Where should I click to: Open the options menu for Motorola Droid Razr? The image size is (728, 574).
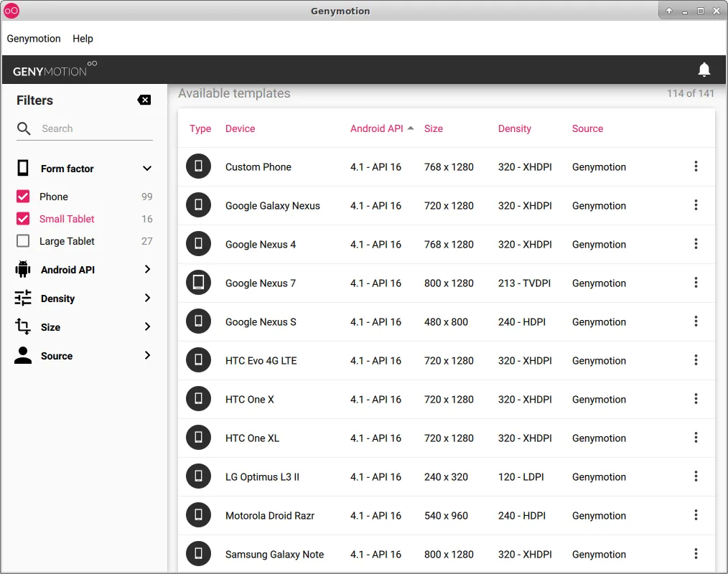coord(696,515)
